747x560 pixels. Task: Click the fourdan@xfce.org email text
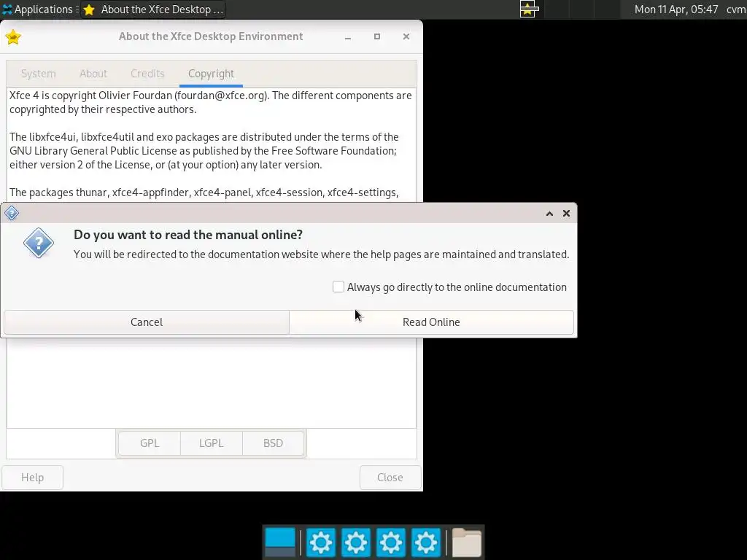coord(220,96)
